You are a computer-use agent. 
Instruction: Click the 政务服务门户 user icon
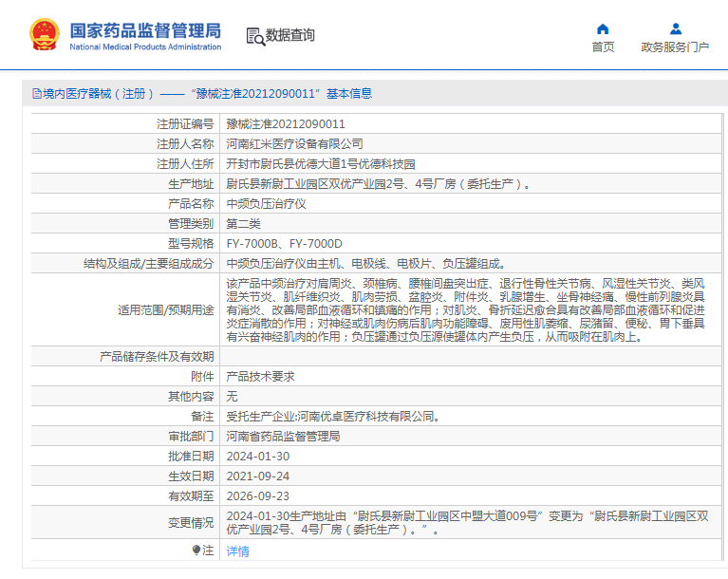[676, 29]
